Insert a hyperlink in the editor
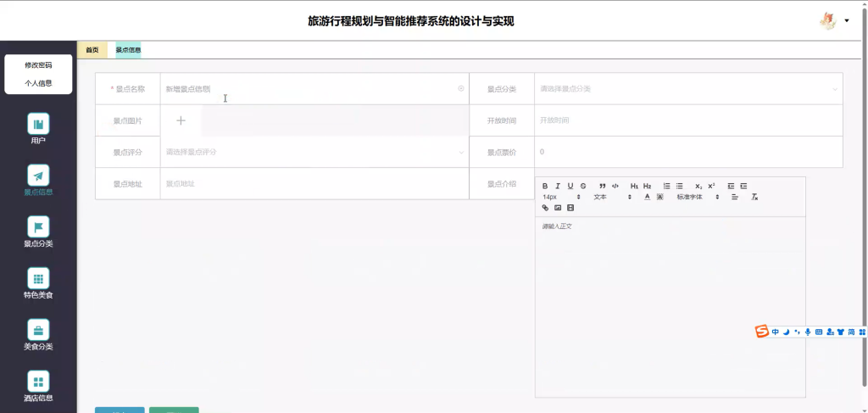The image size is (868, 413). tap(545, 208)
